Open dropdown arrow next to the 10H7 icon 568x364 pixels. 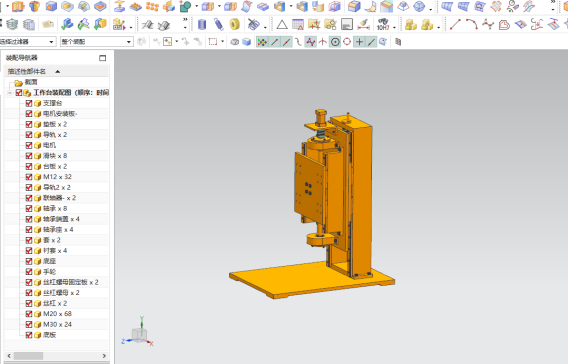394,28
